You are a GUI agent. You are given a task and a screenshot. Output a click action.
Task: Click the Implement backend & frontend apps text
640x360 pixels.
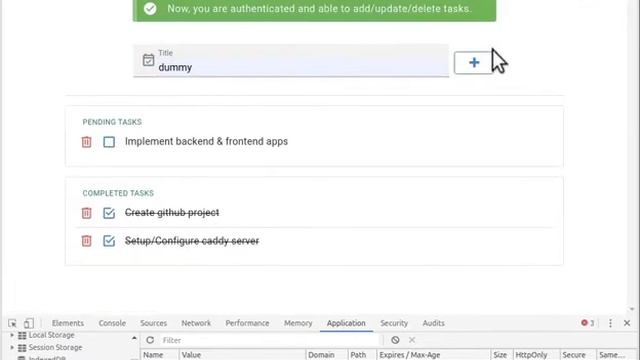point(206,141)
